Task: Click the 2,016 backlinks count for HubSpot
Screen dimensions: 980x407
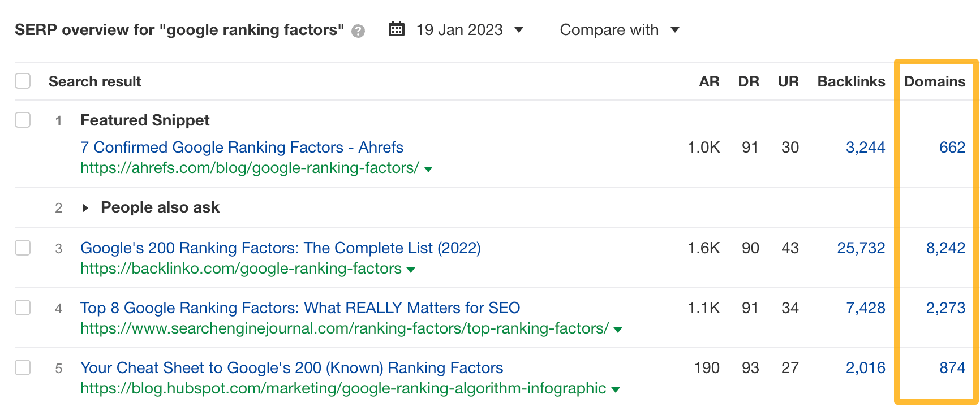Action: coord(866,367)
